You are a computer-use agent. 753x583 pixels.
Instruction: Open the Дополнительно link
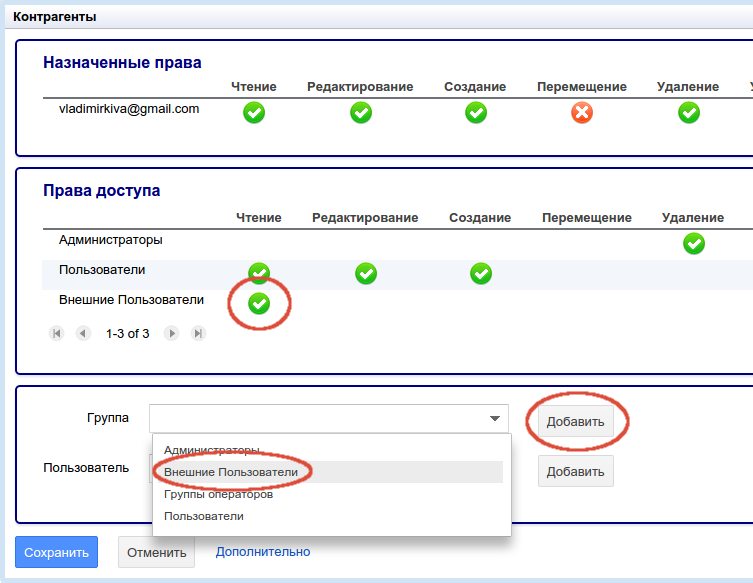point(263,552)
